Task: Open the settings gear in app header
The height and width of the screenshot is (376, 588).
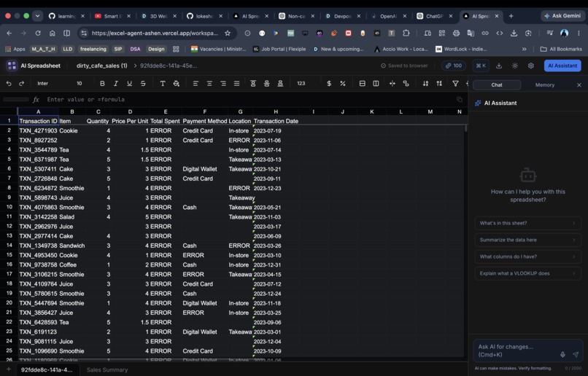Action: pos(530,66)
